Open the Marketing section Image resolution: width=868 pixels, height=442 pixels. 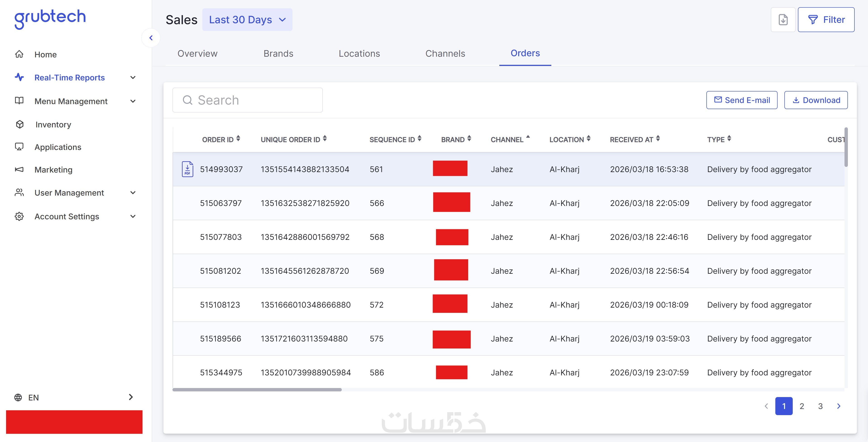click(x=53, y=170)
